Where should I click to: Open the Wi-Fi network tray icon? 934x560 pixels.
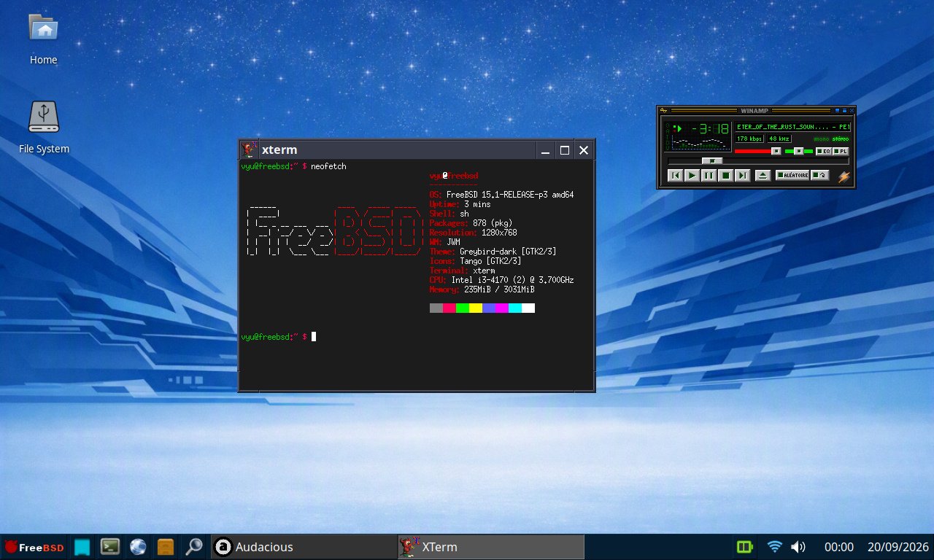(x=775, y=547)
